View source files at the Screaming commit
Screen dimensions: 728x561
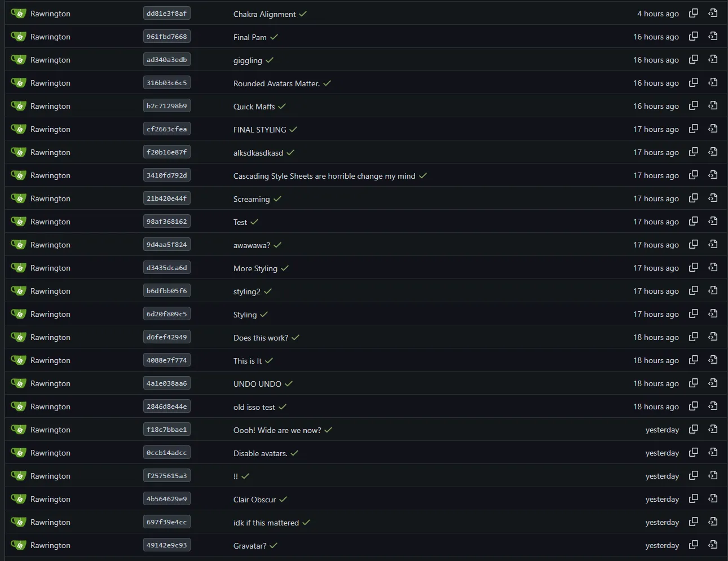pyautogui.click(x=712, y=198)
